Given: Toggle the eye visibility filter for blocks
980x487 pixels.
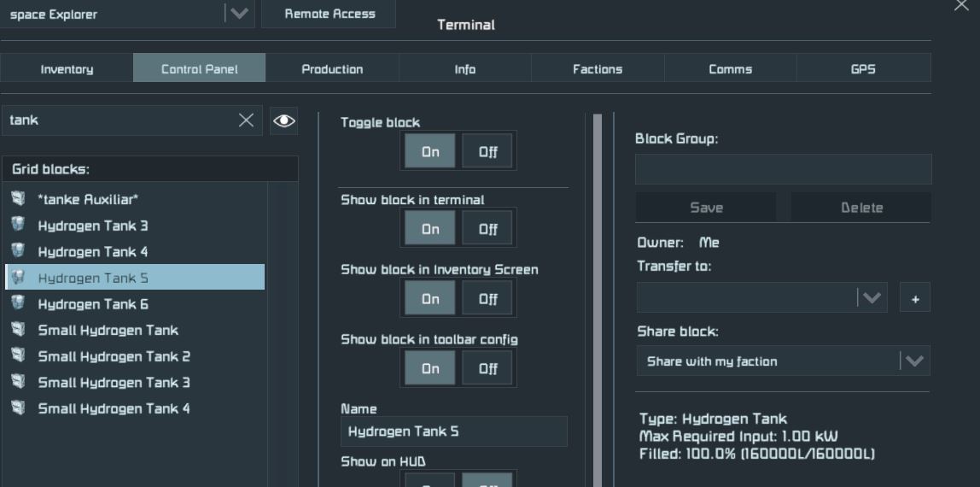Looking at the screenshot, I should click(283, 120).
